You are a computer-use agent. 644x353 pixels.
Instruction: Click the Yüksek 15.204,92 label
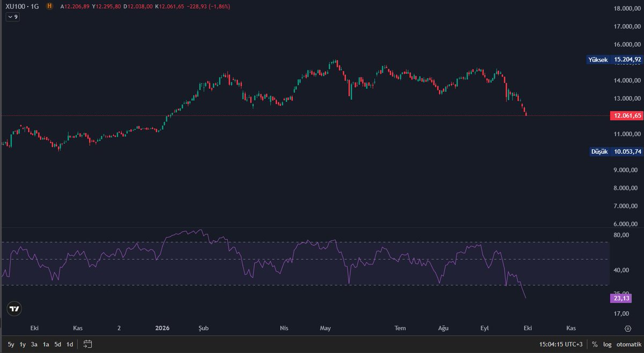(x=614, y=60)
